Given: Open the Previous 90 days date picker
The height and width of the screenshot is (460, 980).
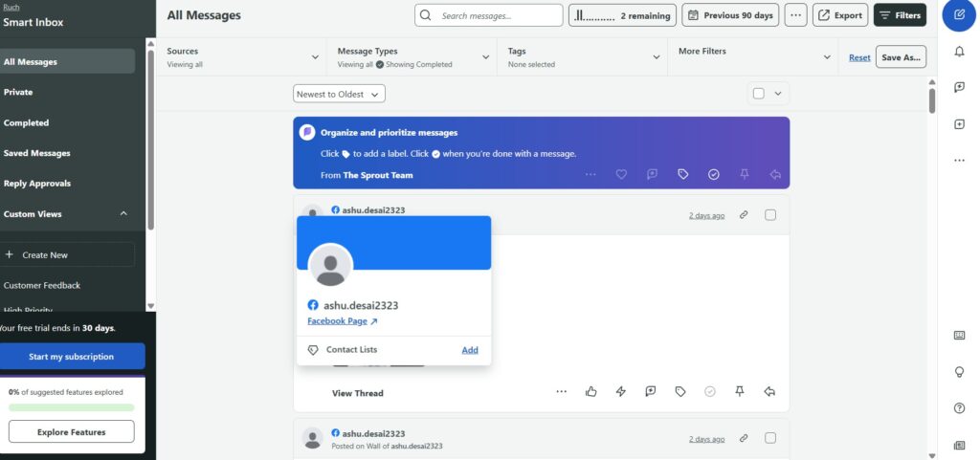Looking at the screenshot, I should click(x=730, y=15).
